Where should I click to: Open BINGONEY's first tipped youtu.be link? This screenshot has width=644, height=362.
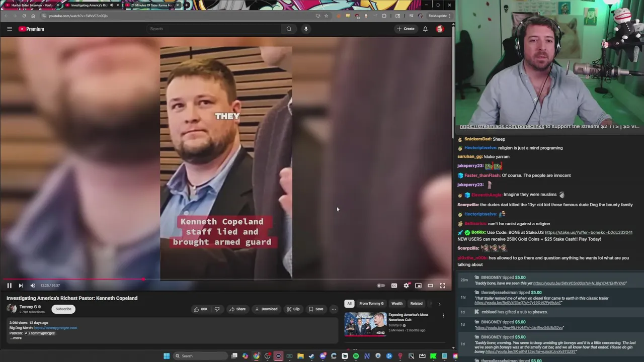click(580, 284)
